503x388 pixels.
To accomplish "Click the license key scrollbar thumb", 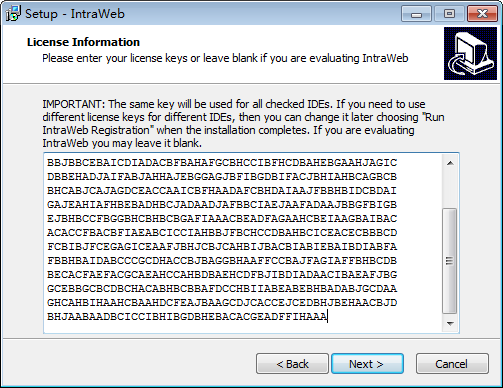I will [449, 261].
